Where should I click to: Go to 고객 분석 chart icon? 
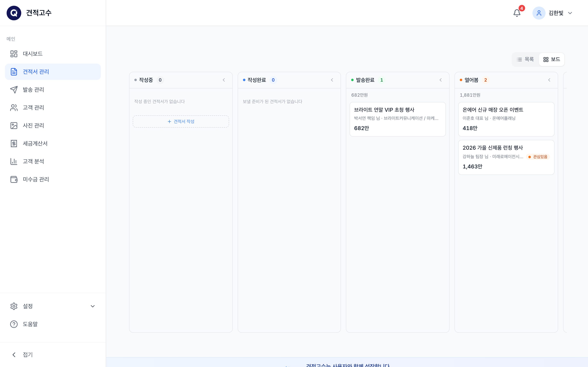[x=14, y=161]
